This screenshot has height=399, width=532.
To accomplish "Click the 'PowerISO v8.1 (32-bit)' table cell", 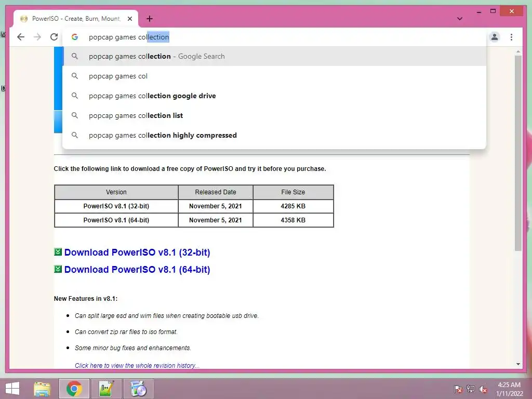I will 116,206.
